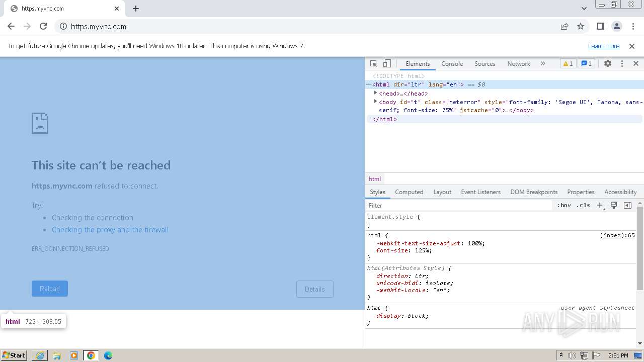This screenshot has height=362, width=644.
Task: Open the tab search dropdown
Action: pos(584,9)
